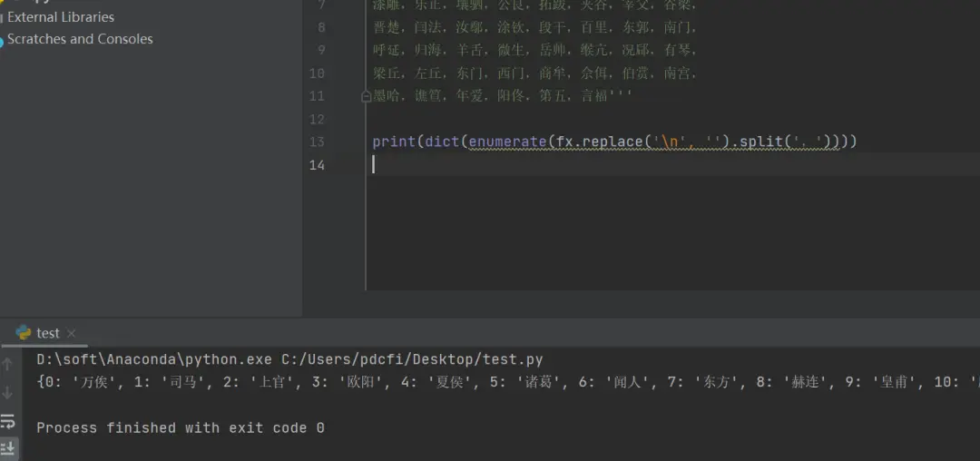
Task: Click the Process finished with exit code 0 message
Action: (x=181, y=428)
